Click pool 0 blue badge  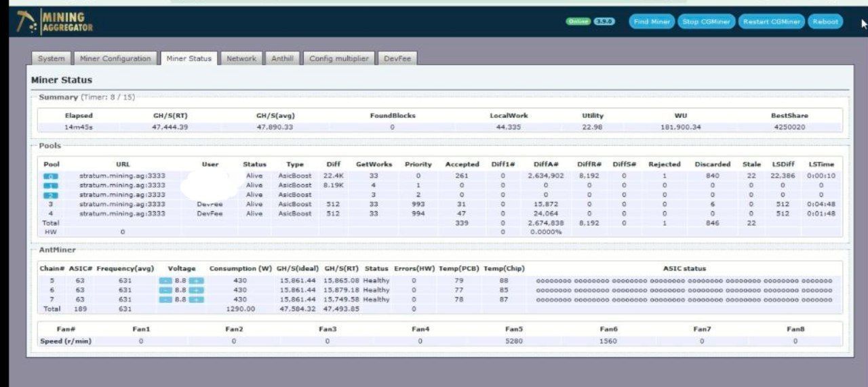[51, 176]
